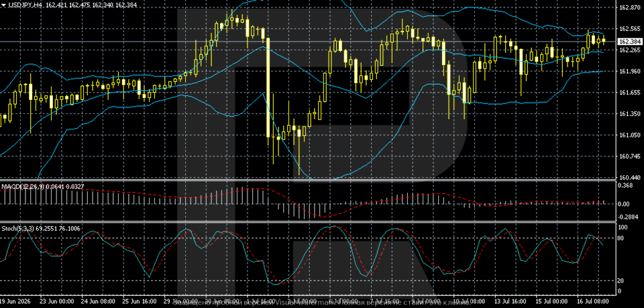Viewport: 644px width, 308px height.
Task: Click MACD scale value -0.2884
Action: (627, 216)
